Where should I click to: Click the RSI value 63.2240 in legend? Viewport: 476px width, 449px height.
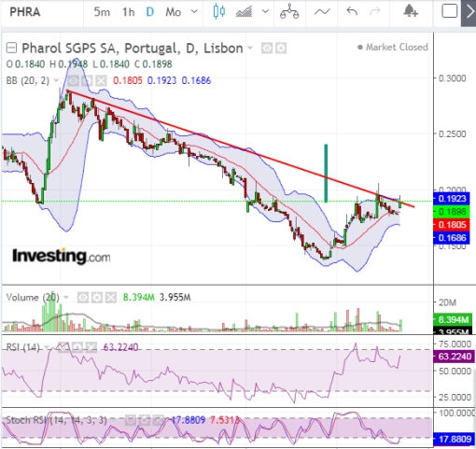pyautogui.click(x=120, y=347)
